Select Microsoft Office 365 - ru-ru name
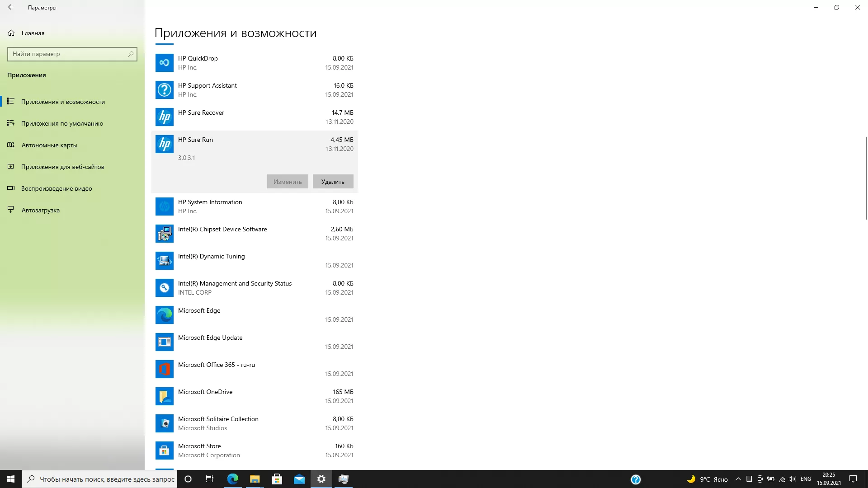Screen dimensions: 868x488 point(217,365)
